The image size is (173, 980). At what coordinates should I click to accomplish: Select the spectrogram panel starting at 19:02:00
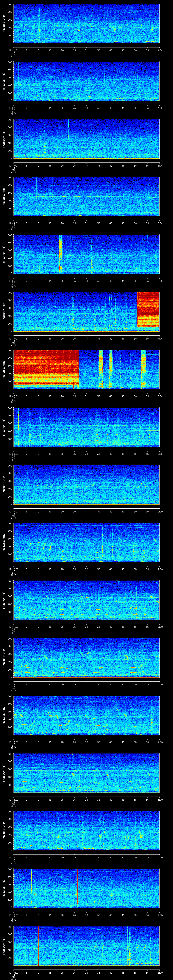tap(86, 81)
